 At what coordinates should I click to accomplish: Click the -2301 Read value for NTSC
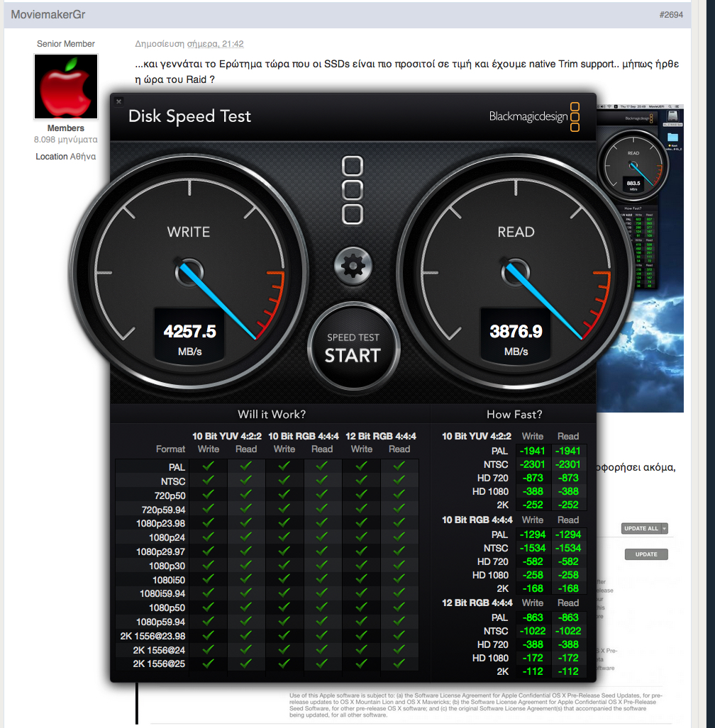click(569, 464)
